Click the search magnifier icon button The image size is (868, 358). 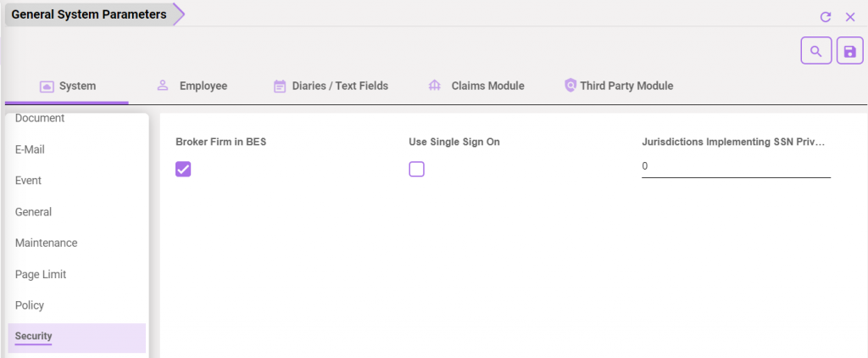pyautogui.click(x=815, y=51)
